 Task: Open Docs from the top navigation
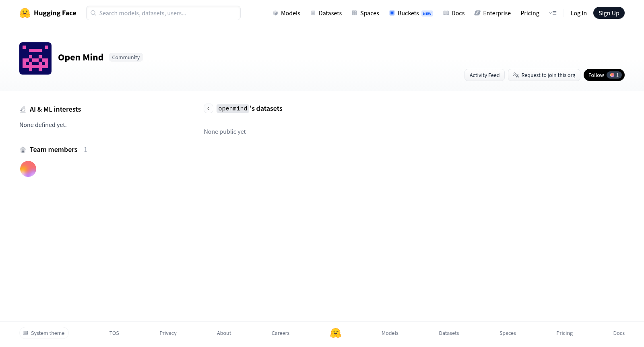pos(454,13)
